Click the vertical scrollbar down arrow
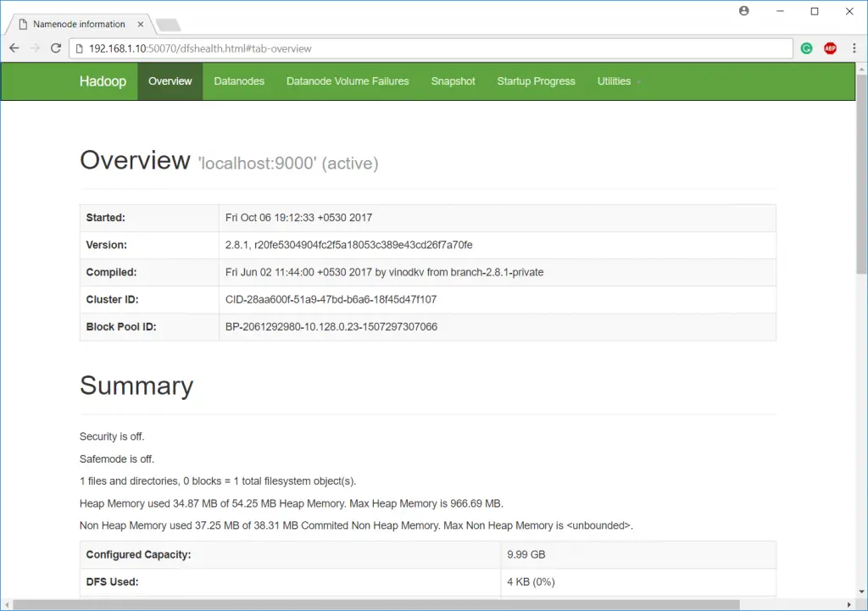Screen dimensions: 868x611 pyautogui.click(x=861, y=592)
